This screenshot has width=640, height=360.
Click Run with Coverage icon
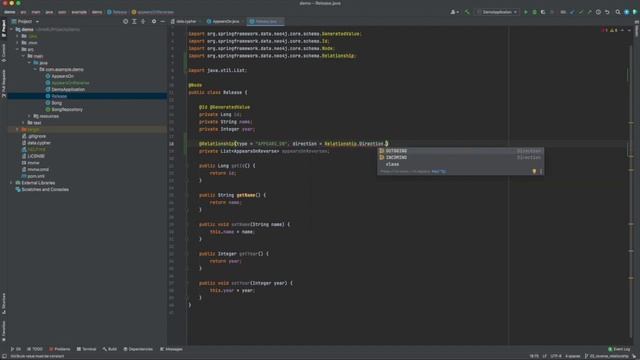click(x=543, y=12)
